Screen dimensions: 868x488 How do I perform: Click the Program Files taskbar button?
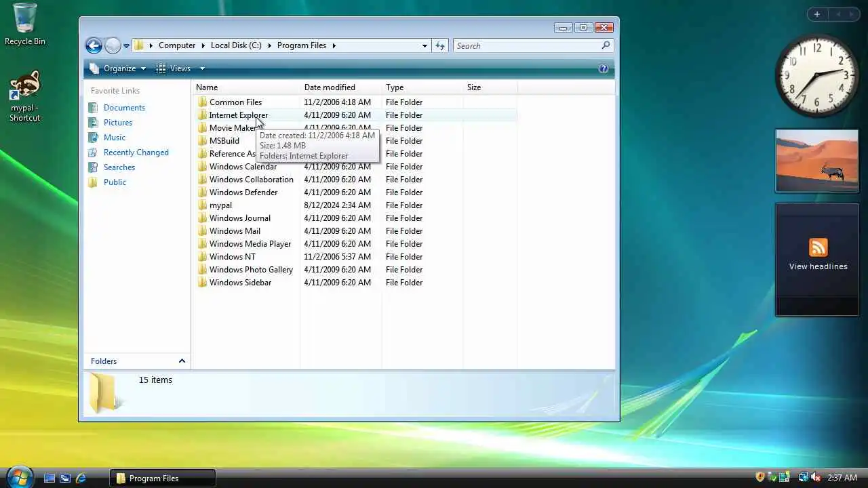click(163, 479)
